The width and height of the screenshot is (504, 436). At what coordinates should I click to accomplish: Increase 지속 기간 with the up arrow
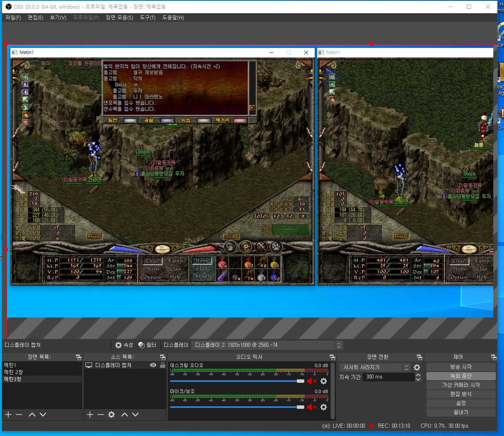(418, 375)
